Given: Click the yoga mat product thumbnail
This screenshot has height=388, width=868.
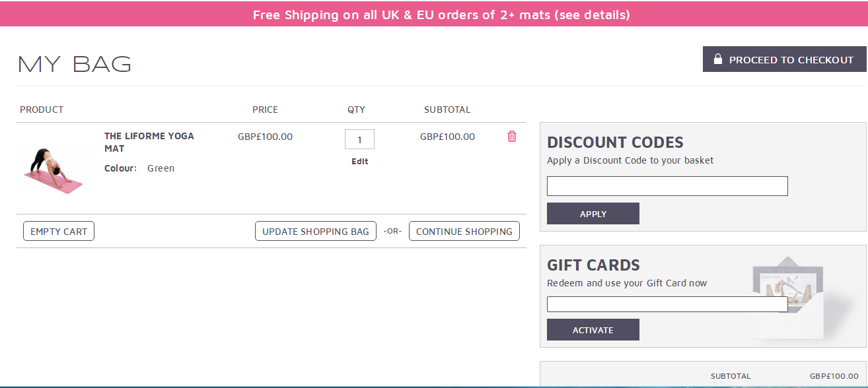Looking at the screenshot, I should 55,168.
